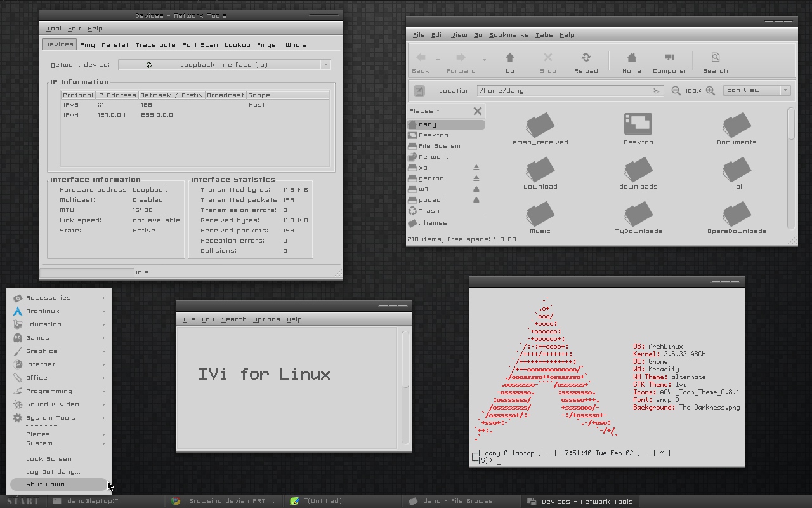Switch to the Ping tab
This screenshot has height=508, width=812.
pos(88,45)
